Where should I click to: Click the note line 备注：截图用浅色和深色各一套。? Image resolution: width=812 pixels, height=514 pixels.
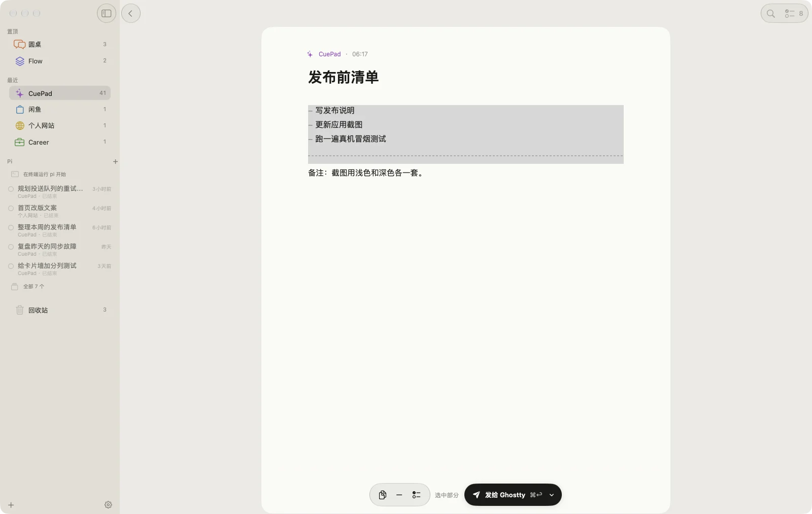(x=366, y=173)
